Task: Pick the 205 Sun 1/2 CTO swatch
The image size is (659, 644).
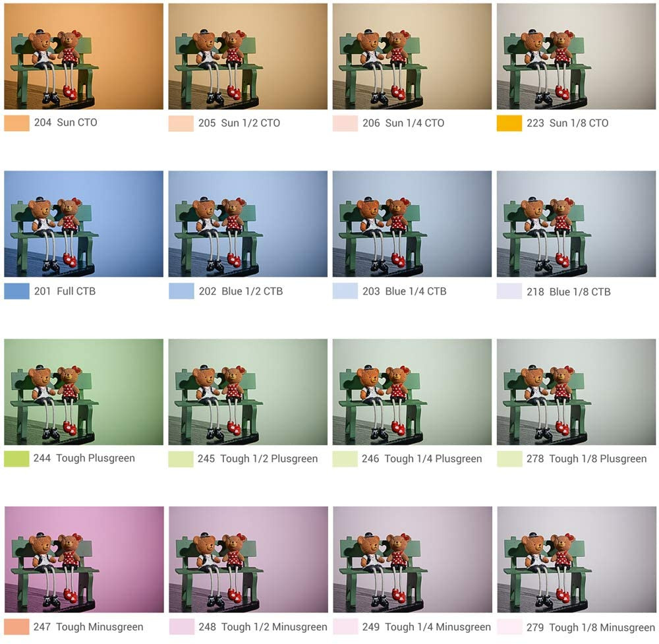Action: click(181, 123)
